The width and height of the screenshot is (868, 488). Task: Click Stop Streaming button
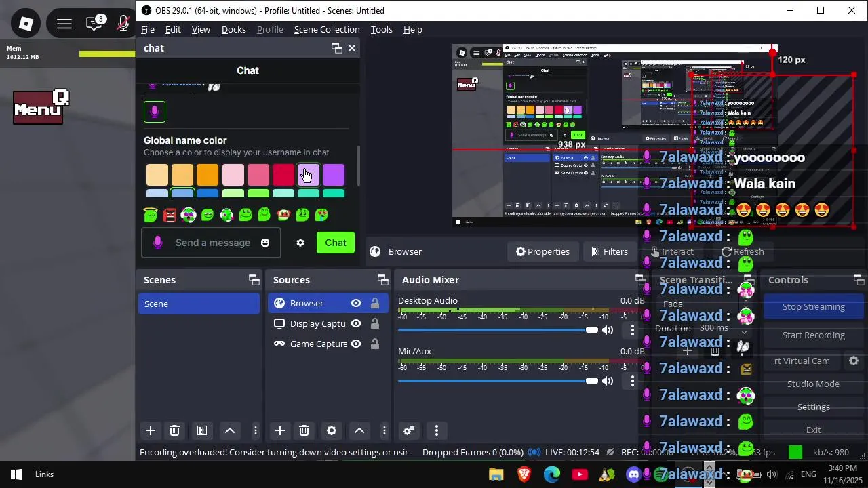[813, 307]
